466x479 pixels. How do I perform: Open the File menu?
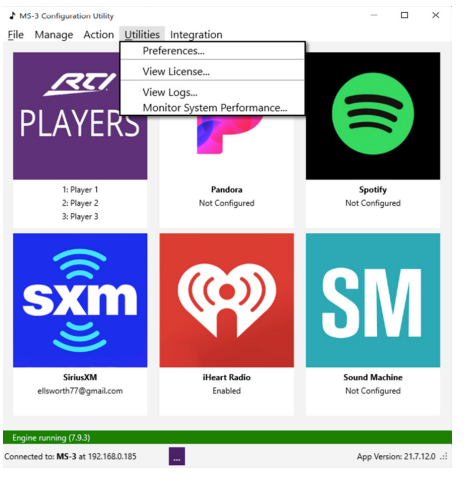16,35
